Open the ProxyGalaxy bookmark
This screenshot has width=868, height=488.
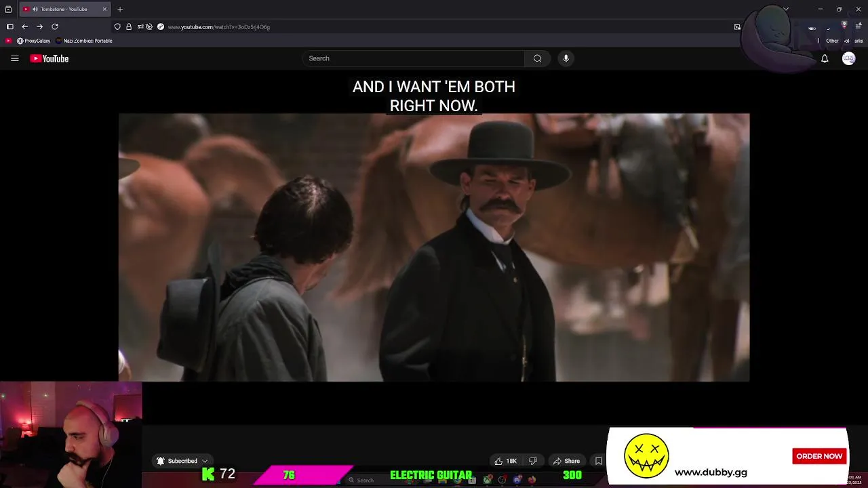click(34, 41)
